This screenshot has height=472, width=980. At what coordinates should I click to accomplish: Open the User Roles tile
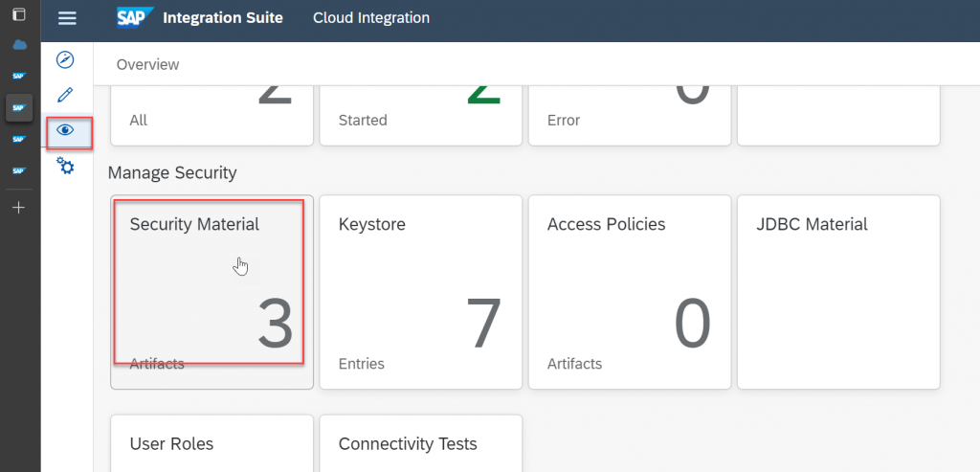pos(212,443)
